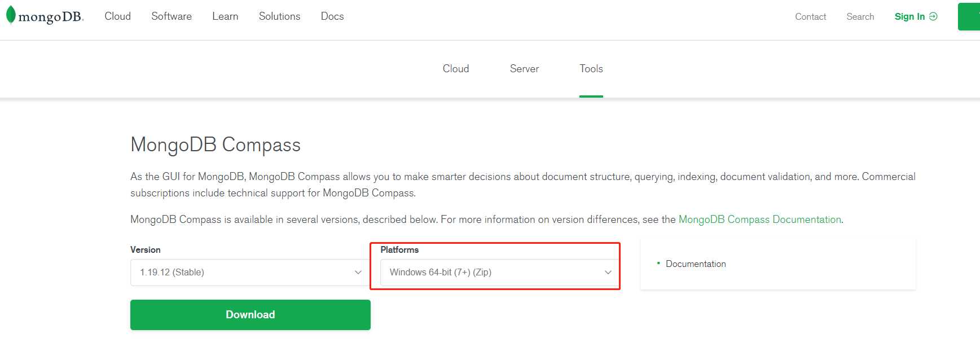Screen dimensions: 980x364
Task: Click the MongoDB Compass heading
Action: pyautogui.click(x=216, y=145)
